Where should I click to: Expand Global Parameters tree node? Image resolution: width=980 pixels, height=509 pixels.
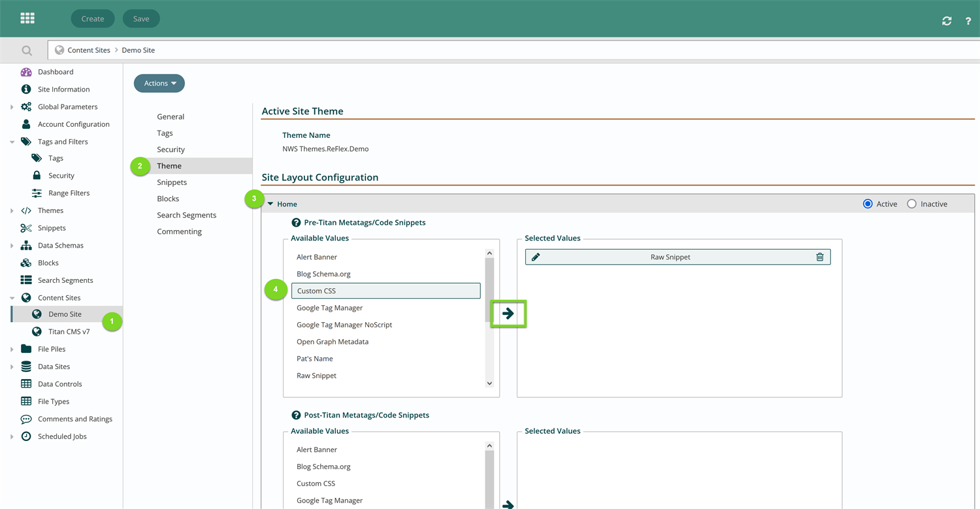(x=12, y=107)
